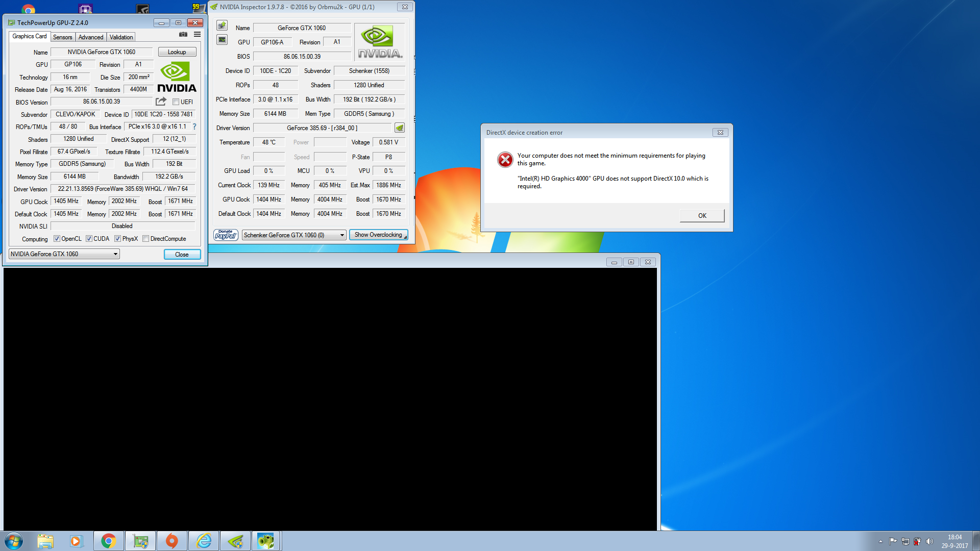Save BIOS using the share arrow icon
Screen dimensions: 980x551
click(x=161, y=102)
